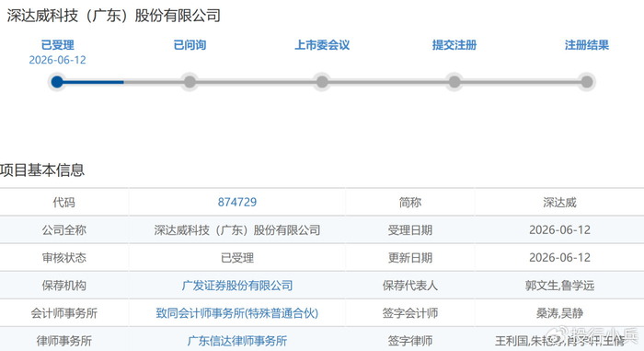The height and width of the screenshot is (351, 644).
Task: Click the 深达威 short name cell
Action: click(x=559, y=202)
